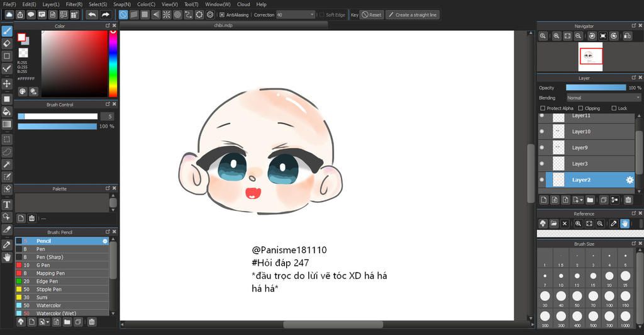This screenshot has height=335, width=644.
Task: Open snap settings gear icon
Action: (210, 14)
